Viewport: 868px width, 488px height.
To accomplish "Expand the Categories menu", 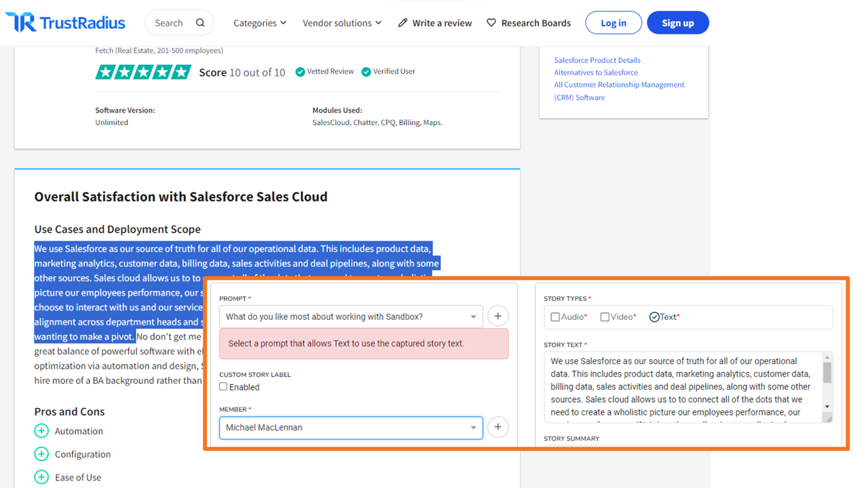I will [260, 23].
